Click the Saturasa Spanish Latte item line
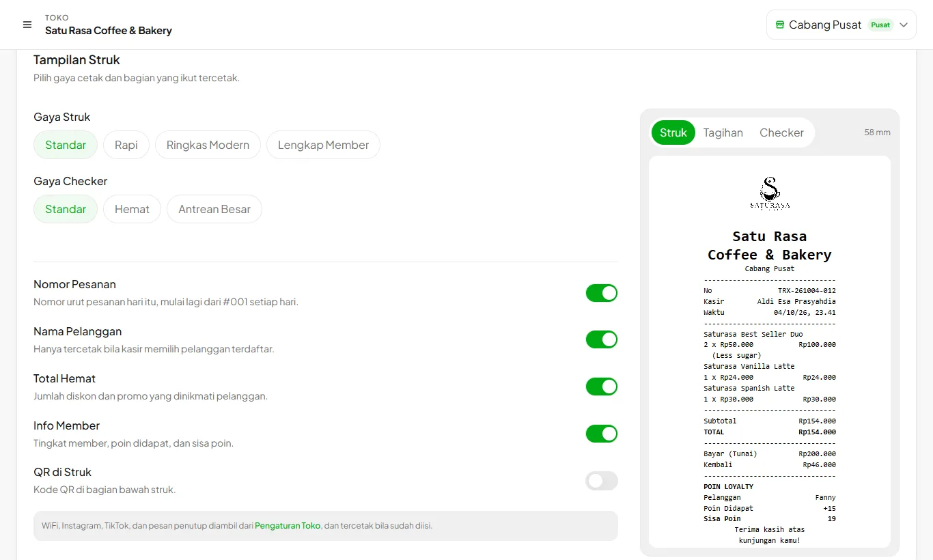This screenshot has height=560, width=933. click(x=749, y=389)
